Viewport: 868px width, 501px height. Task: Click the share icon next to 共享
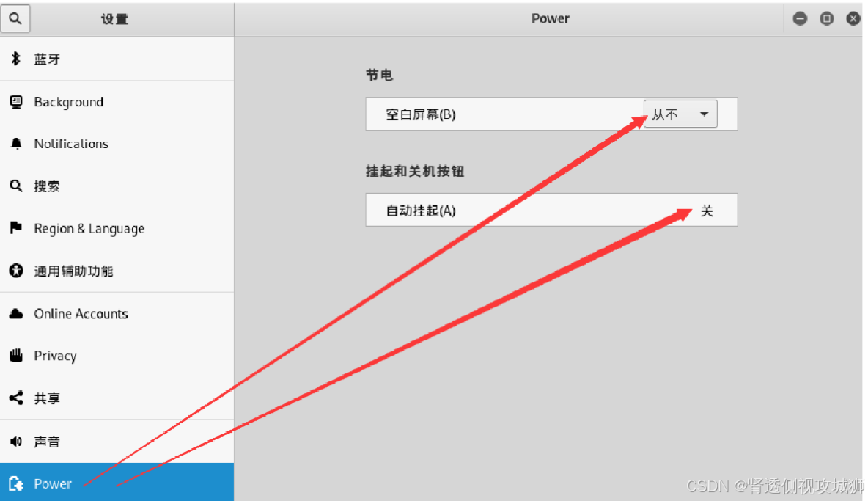pos(16,398)
